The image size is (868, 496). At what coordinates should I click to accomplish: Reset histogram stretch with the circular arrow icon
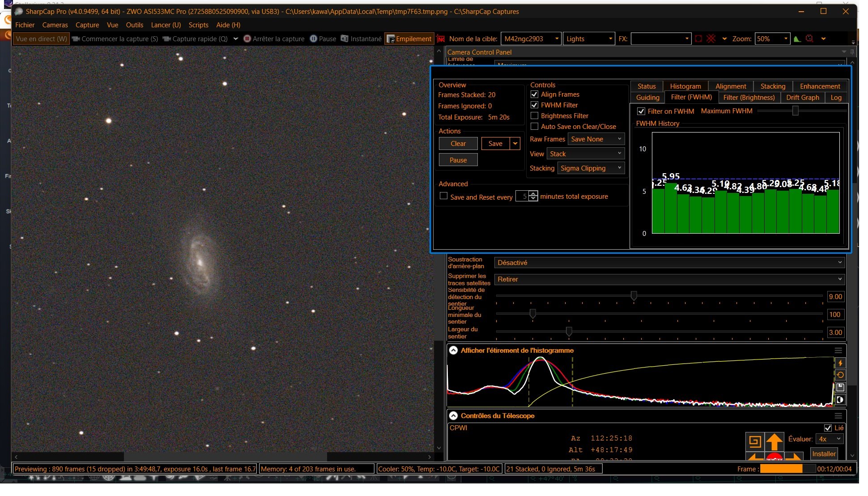pyautogui.click(x=840, y=375)
